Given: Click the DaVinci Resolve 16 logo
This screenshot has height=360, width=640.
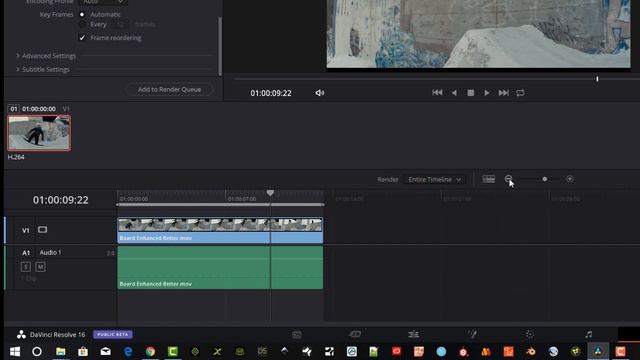Looking at the screenshot, I should tap(21, 335).
